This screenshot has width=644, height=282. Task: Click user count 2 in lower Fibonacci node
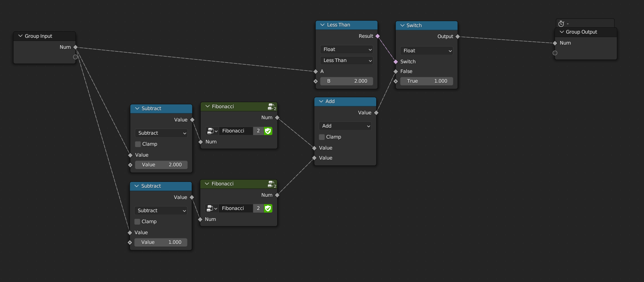(258, 208)
